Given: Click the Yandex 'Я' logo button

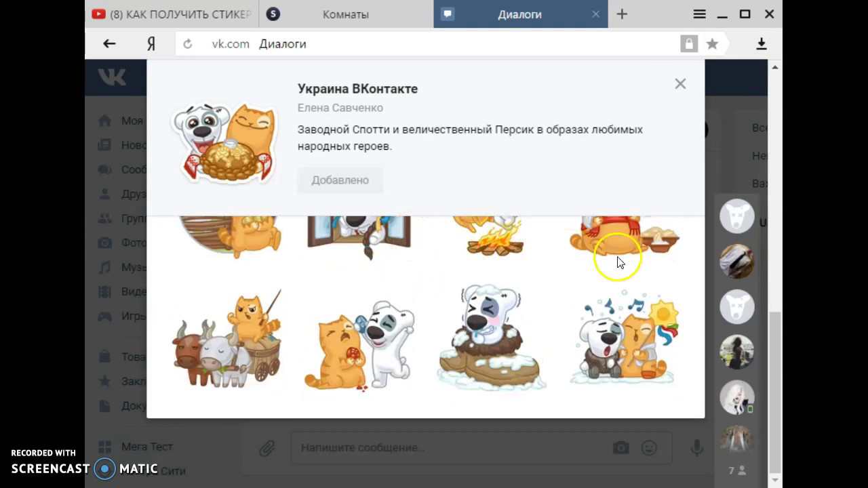Looking at the screenshot, I should [x=151, y=44].
